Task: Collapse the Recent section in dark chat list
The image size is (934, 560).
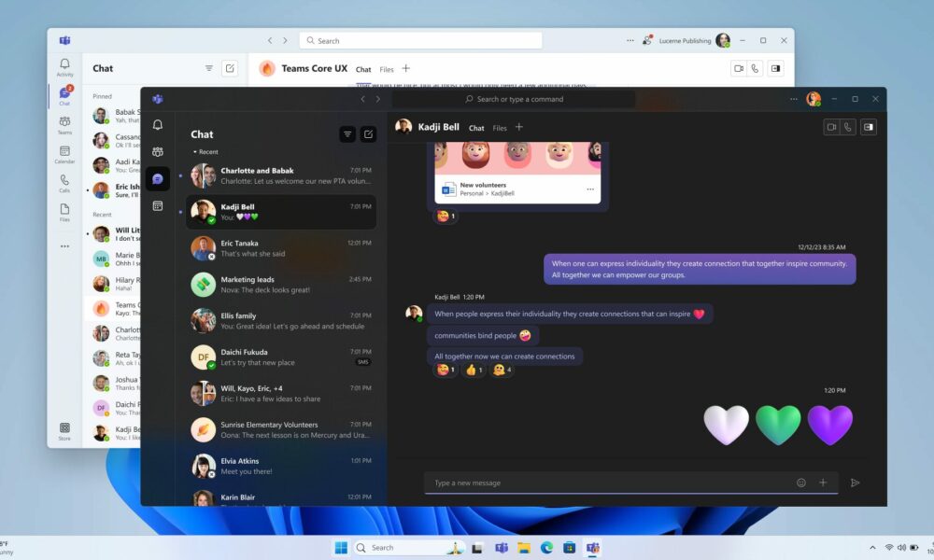Action: (x=205, y=152)
